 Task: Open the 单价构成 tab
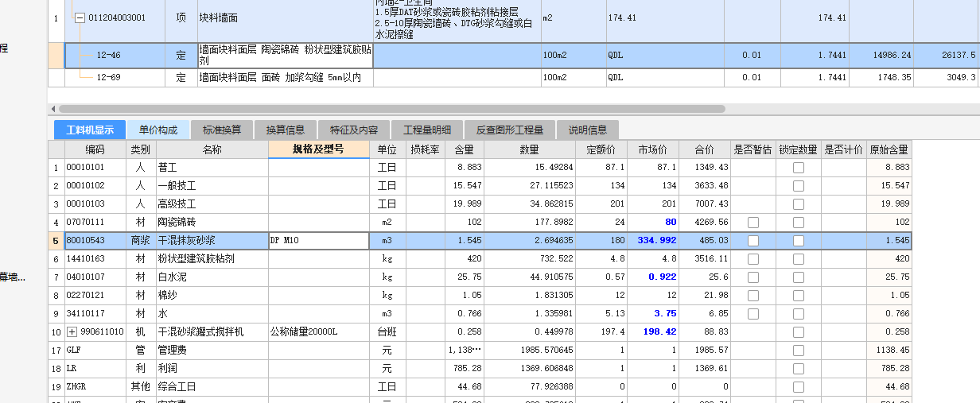tap(158, 130)
